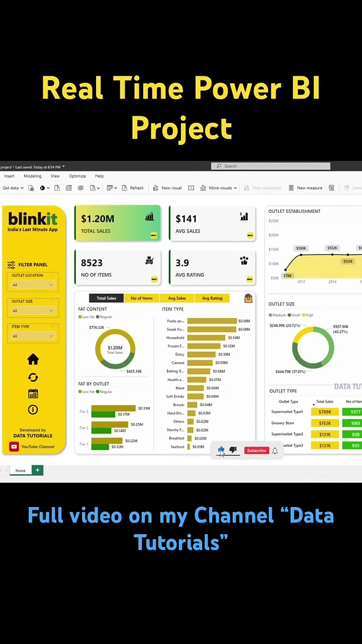Open the calendar icon in the sidebar
The image size is (362, 644).
click(33, 393)
